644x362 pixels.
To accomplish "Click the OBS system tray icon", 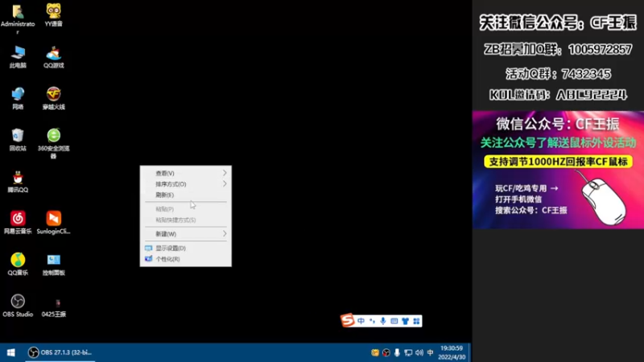I will [x=386, y=352].
